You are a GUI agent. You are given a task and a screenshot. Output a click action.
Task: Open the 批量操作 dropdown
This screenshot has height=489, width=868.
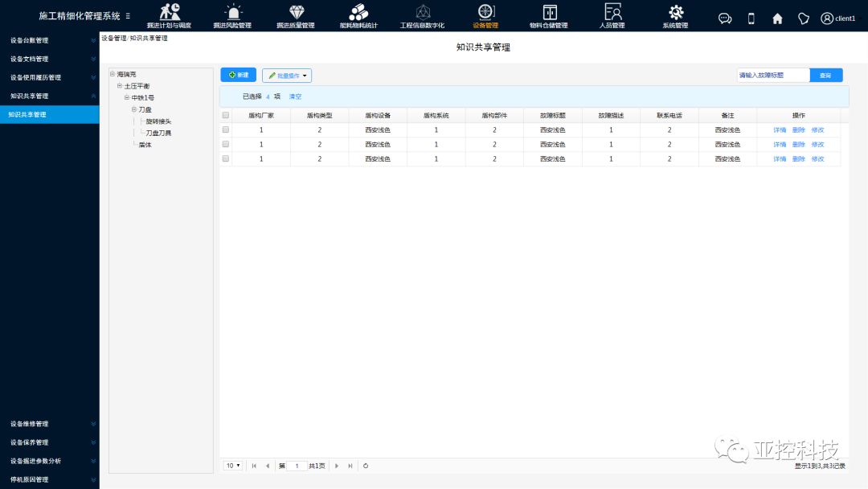287,76
